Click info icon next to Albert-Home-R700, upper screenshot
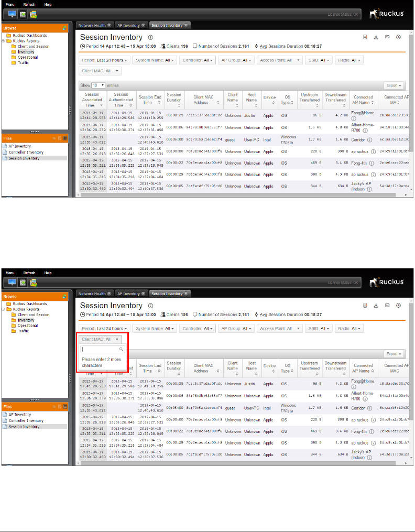Image resolution: width=415 pixels, height=532 pixels. click(x=365, y=131)
